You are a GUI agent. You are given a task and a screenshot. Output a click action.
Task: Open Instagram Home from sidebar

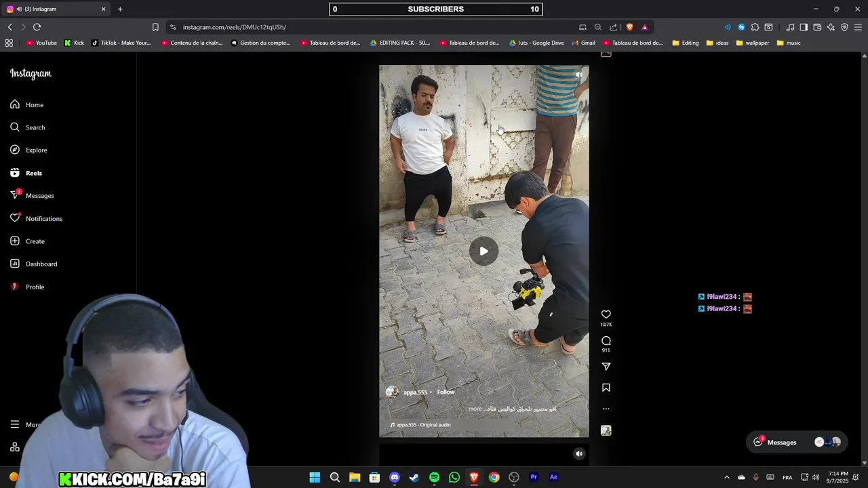[27, 105]
